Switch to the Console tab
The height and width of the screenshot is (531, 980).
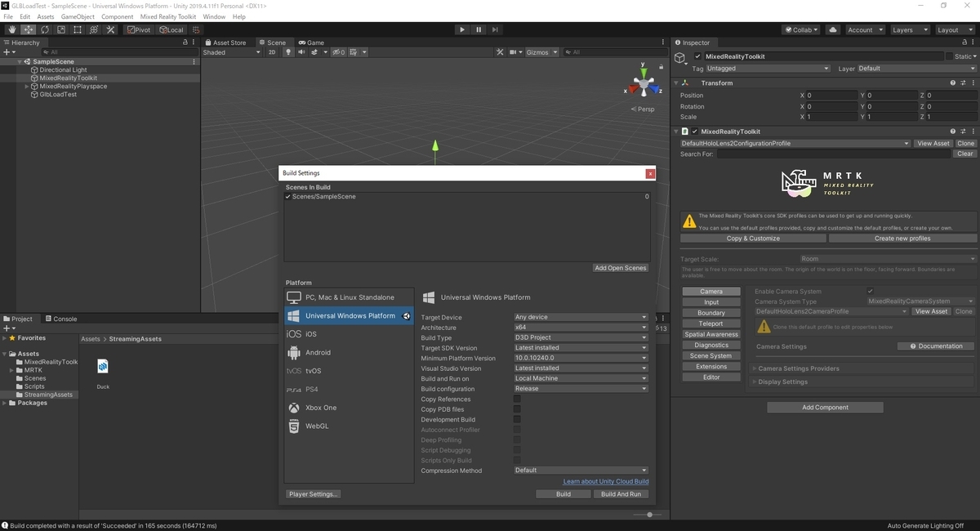[61, 319]
